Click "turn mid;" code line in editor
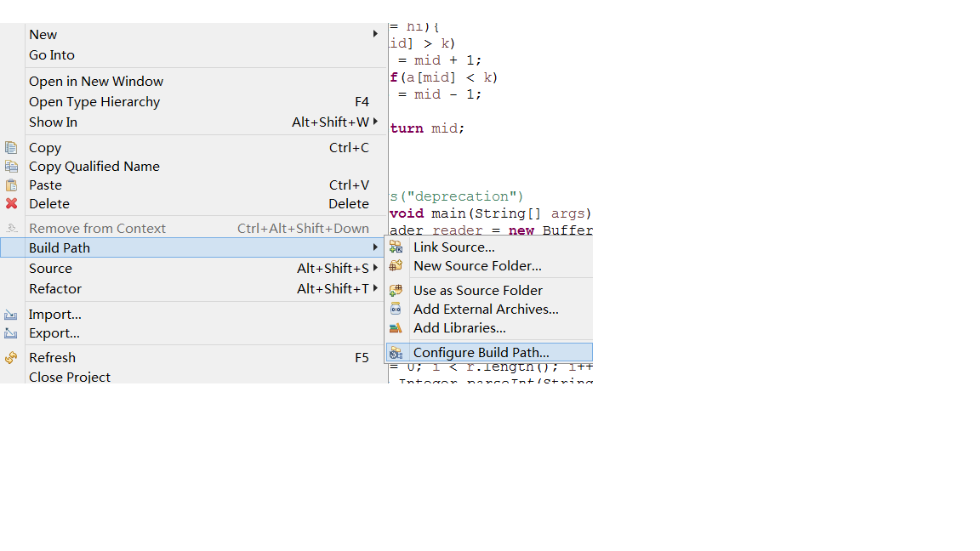This screenshot has height=551, width=980. tap(428, 128)
